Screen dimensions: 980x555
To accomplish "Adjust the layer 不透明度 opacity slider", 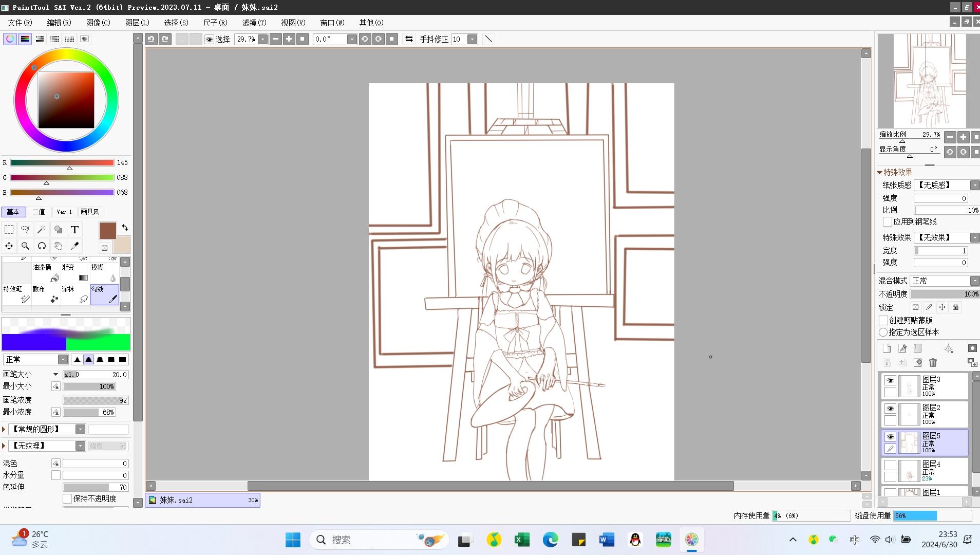I will click(x=945, y=294).
